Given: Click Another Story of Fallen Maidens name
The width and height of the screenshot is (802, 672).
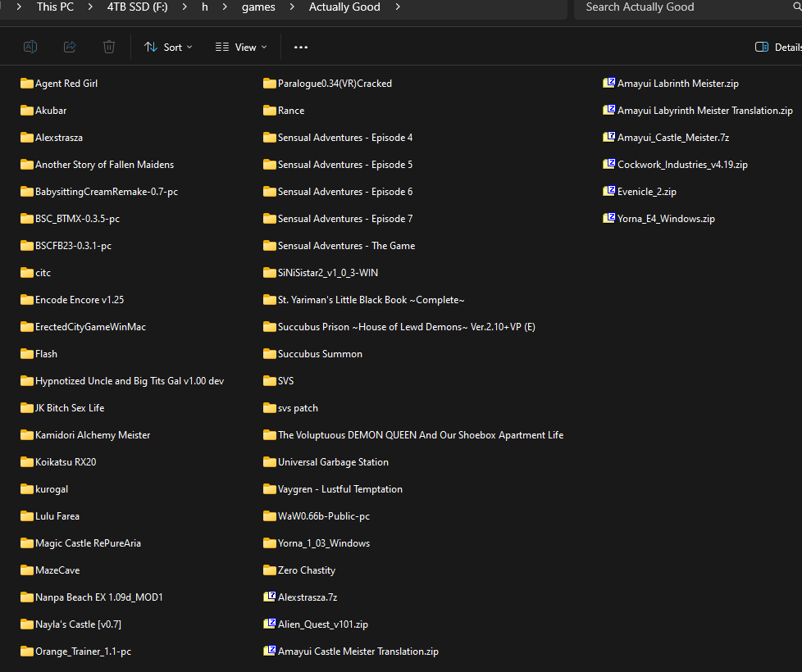Looking at the screenshot, I should click(x=105, y=165).
